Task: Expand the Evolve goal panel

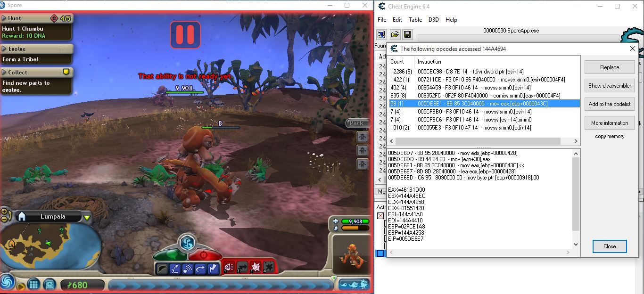Action: 4,49
